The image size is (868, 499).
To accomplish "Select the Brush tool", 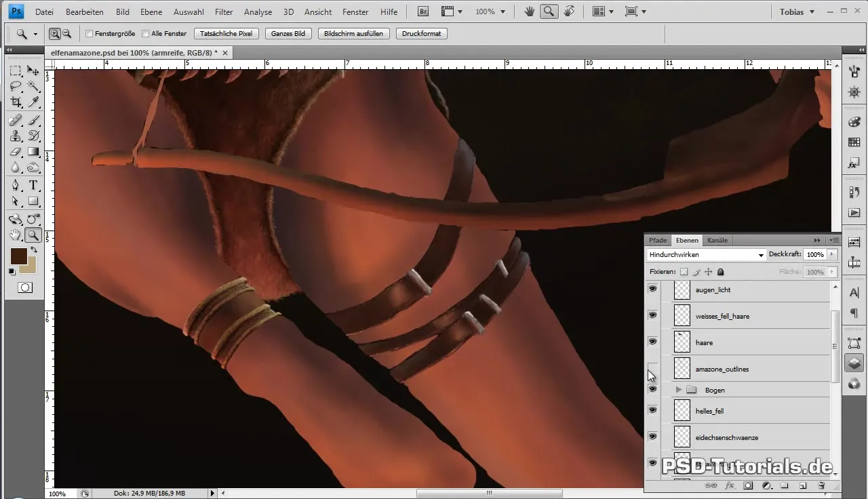I will (x=33, y=121).
